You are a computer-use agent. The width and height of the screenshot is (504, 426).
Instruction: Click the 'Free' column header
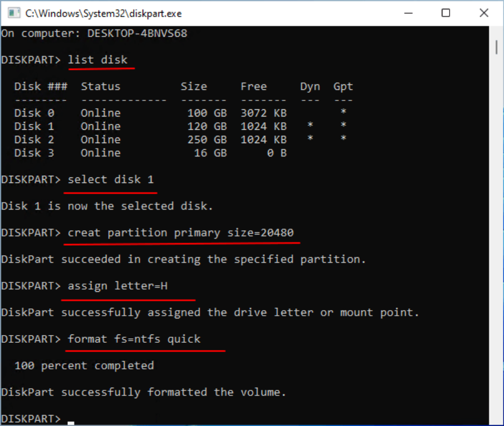(254, 87)
